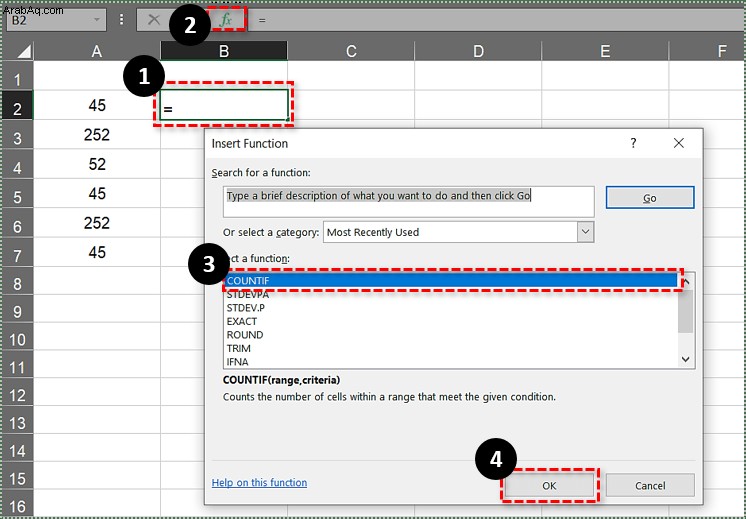This screenshot has width=746, height=519.
Task: Select IFNA in the function list
Action: pyautogui.click(x=451, y=362)
